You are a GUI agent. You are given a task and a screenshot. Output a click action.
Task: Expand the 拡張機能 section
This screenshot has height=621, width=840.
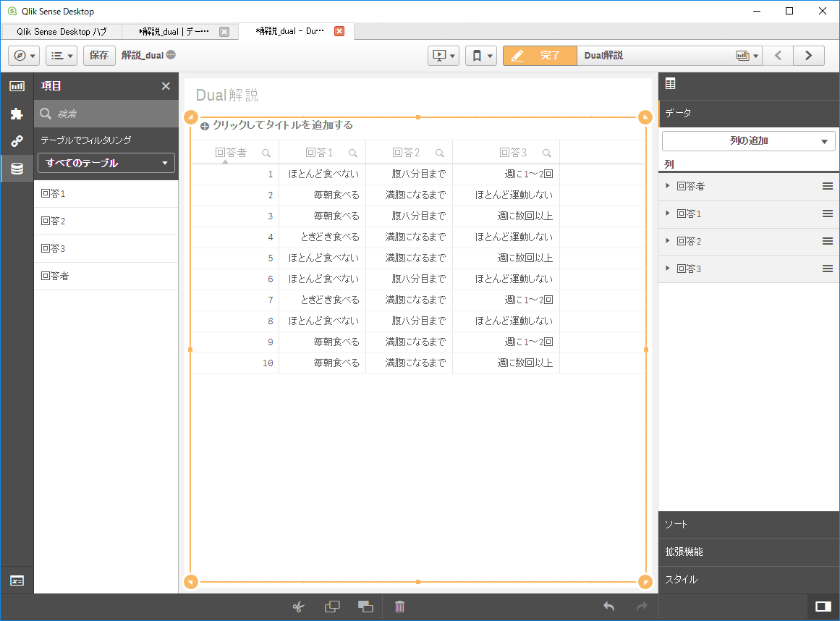tap(748, 552)
